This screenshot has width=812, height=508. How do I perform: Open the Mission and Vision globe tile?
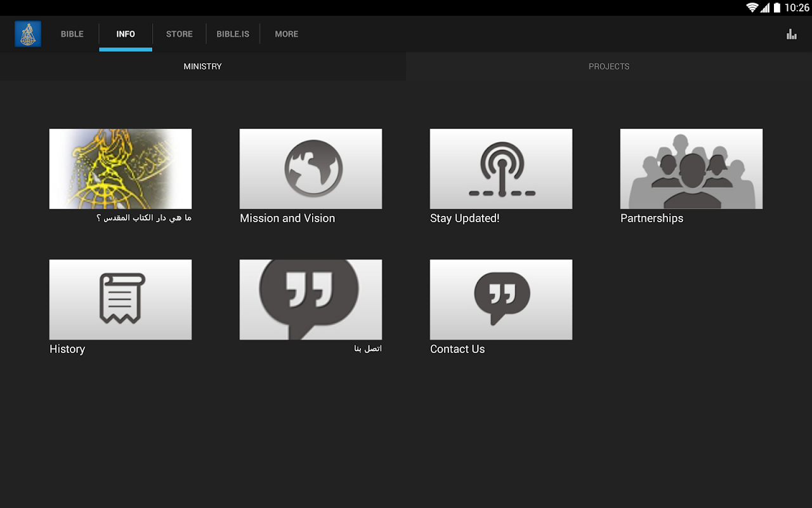pos(311,169)
